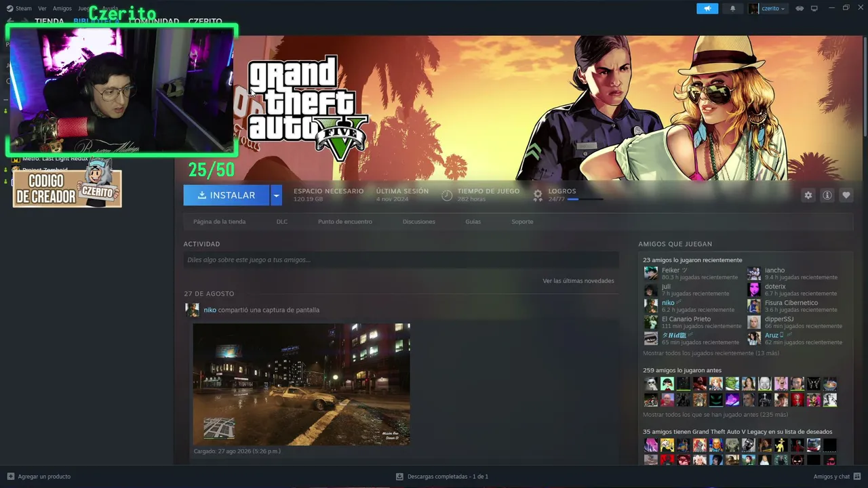868x488 pixels.
Task: Click the plus icon to add a product
Action: [x=10, y=476]
